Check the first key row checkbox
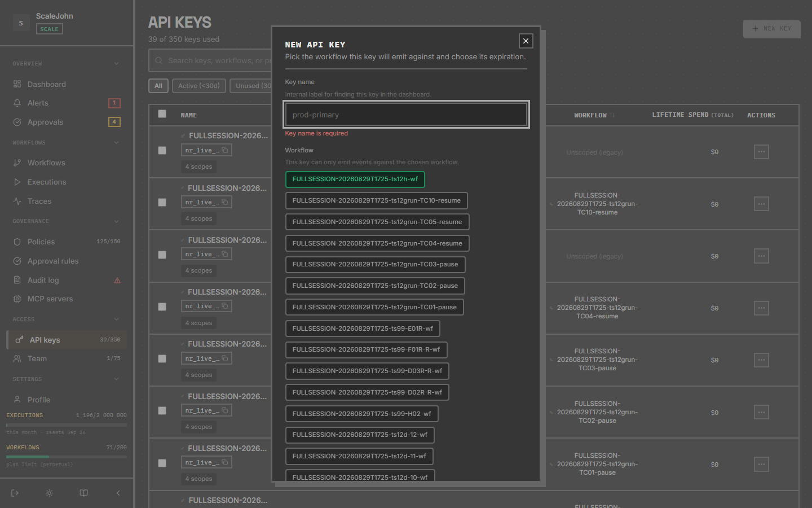812x508 pixels. [162, 150]
